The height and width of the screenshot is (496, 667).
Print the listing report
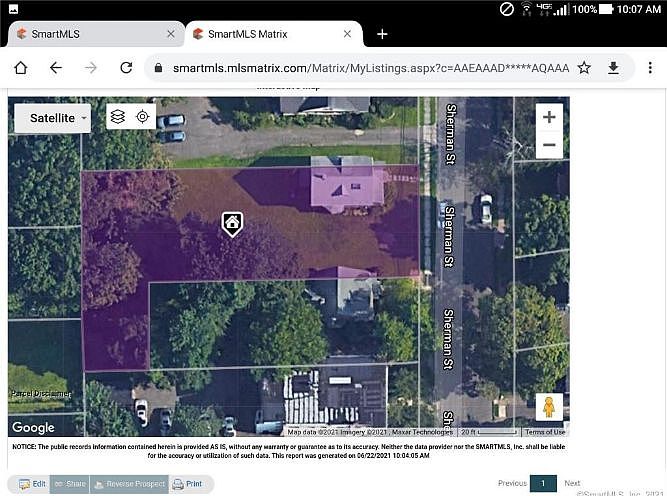pyautogui.click(x=188, y=484)
